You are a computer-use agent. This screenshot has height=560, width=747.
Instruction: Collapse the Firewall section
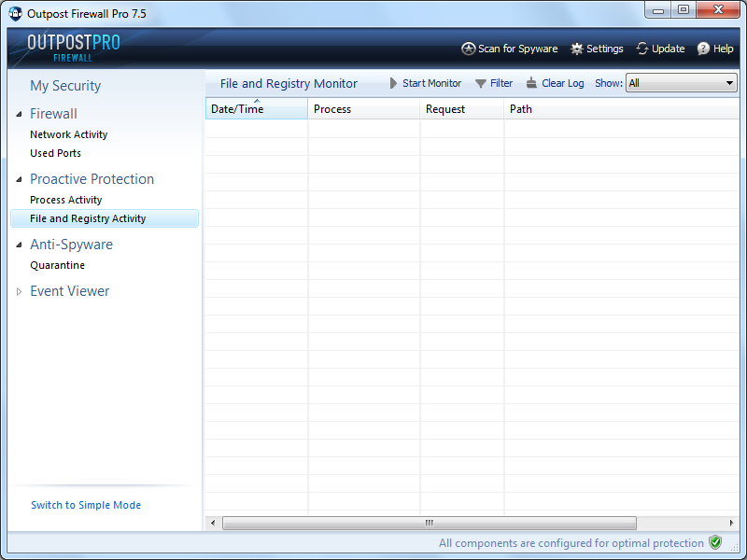pyautogui.click(x=20, y=114)
